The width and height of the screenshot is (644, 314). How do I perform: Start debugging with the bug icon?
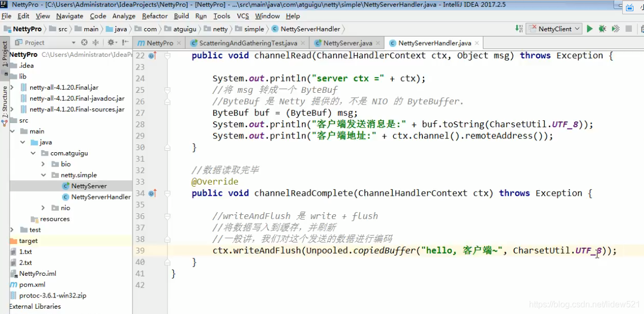pyautogui.click(x=603, y=29)
